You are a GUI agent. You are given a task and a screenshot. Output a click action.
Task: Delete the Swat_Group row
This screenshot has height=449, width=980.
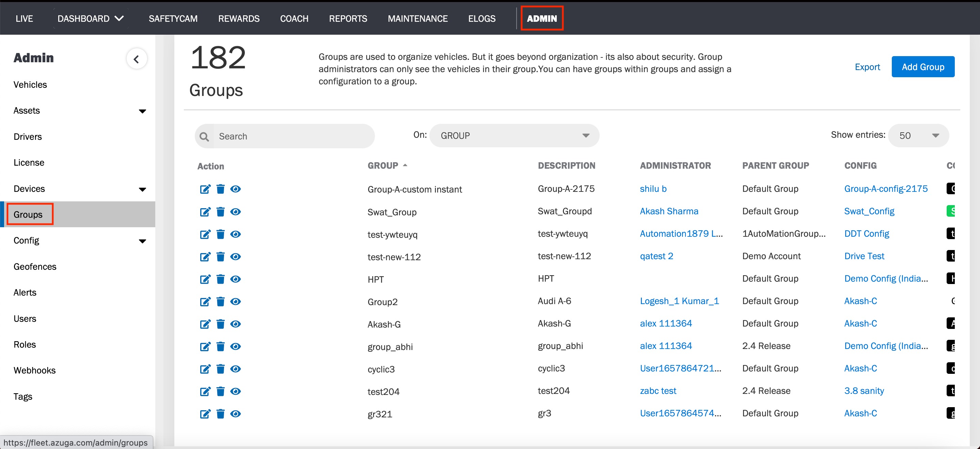[x=220, y=211]
